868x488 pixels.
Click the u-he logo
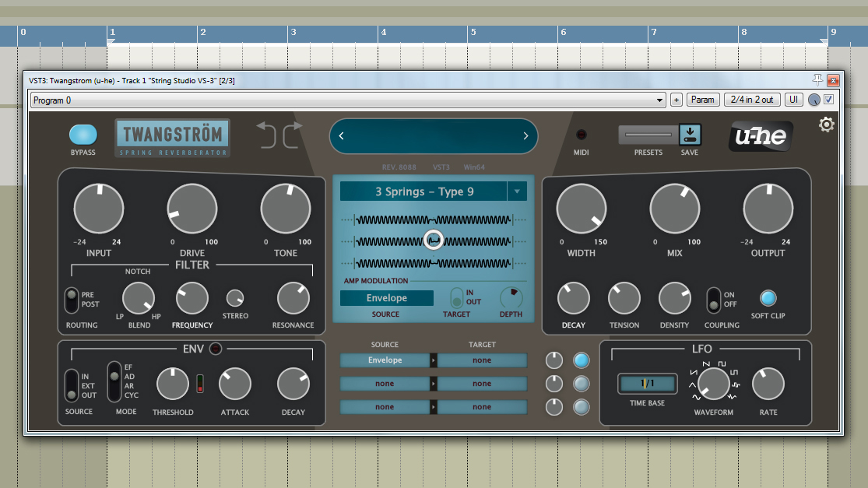tap(761, 136)
